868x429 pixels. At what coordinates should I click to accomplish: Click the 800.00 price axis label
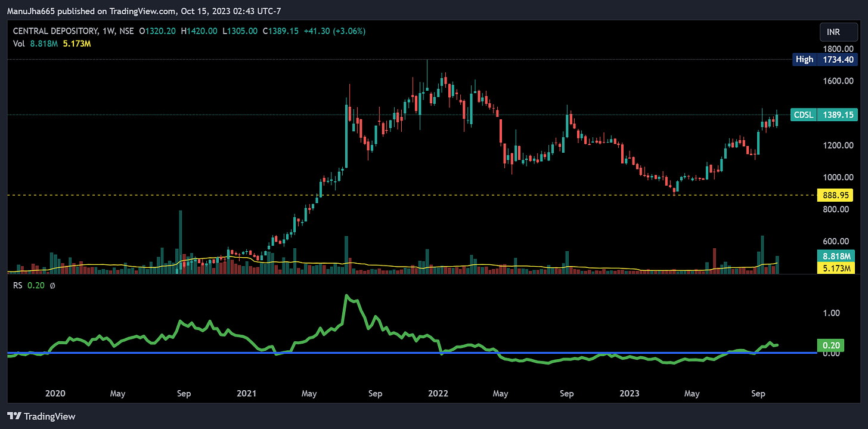(835, 209)
